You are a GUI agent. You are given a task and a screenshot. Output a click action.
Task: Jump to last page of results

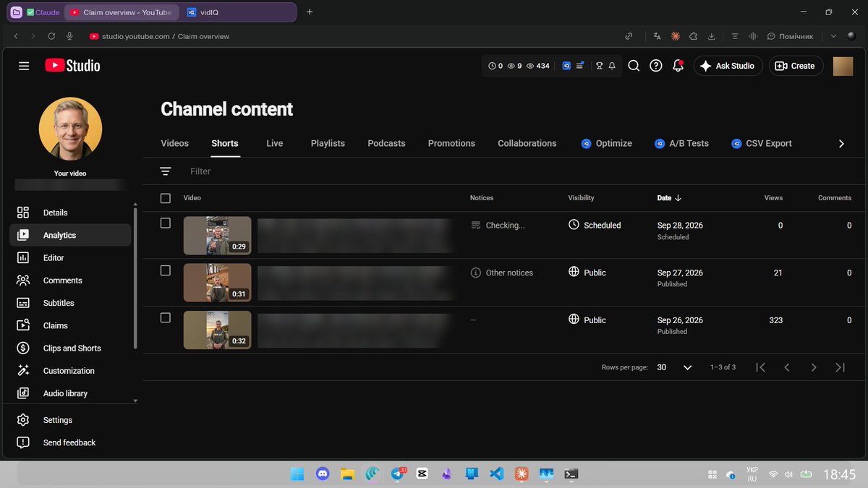pos(840,367)
